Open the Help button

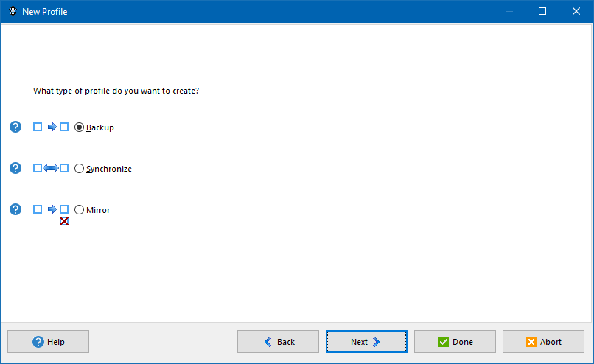(x=49, y=342)
